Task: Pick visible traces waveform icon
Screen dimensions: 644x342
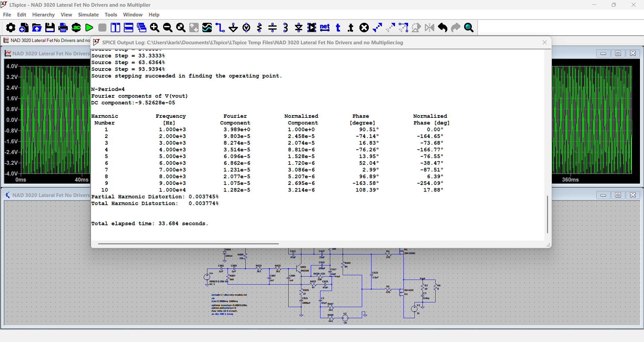Action: [207, 28]
